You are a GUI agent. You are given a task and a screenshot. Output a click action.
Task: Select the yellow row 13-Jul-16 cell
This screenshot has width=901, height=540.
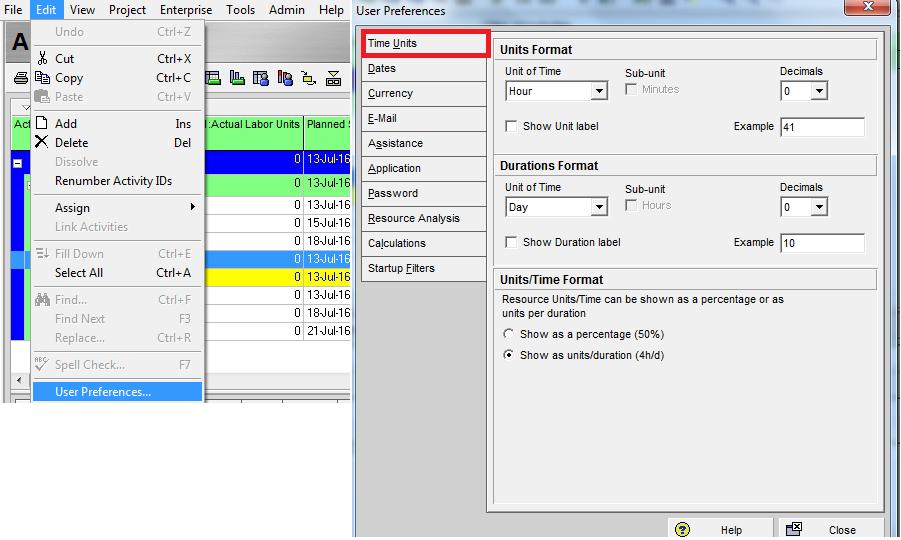click(328, 277)
